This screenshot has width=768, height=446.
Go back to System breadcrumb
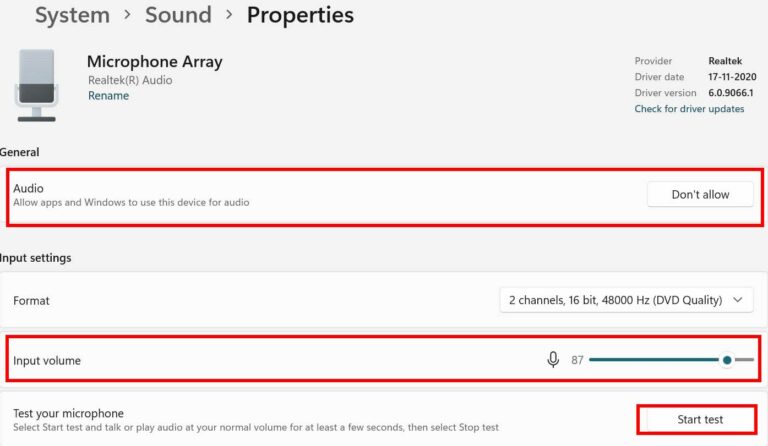pos(72,16)
